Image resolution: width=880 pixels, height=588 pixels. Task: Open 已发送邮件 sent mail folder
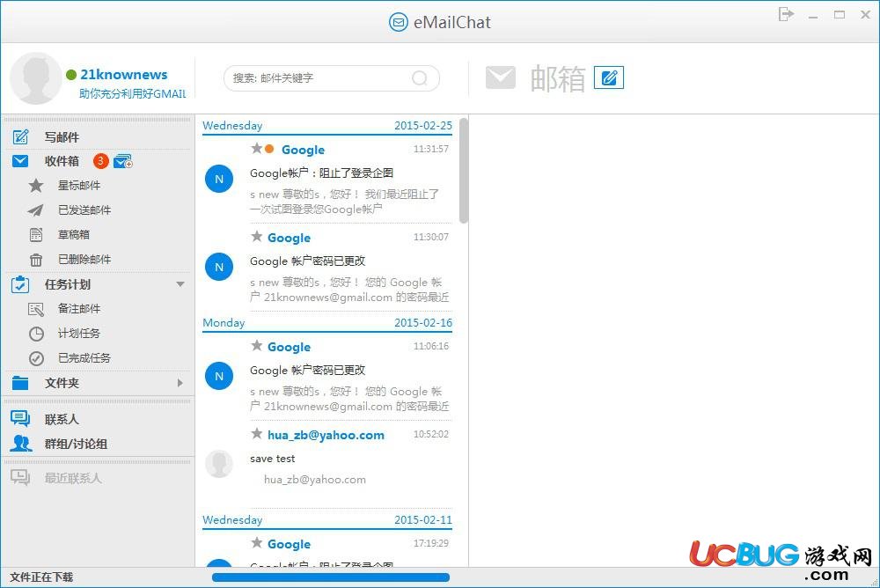pyautogui.click(x=84, y=210)
